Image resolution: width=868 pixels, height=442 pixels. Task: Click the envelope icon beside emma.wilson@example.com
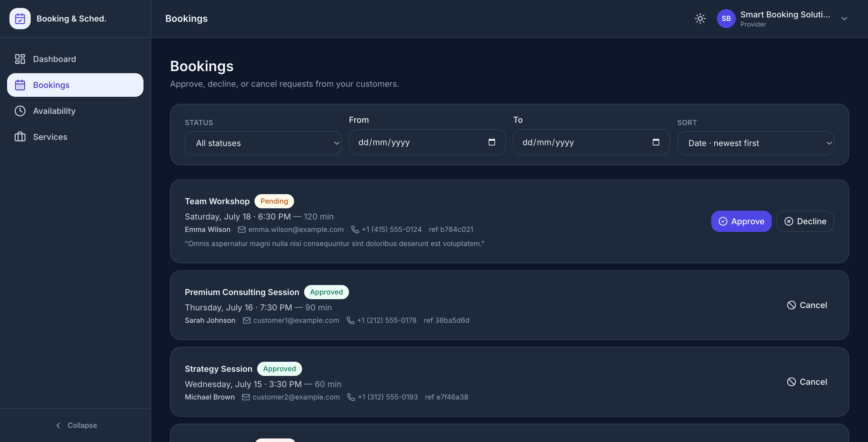(x=242, y=230)
